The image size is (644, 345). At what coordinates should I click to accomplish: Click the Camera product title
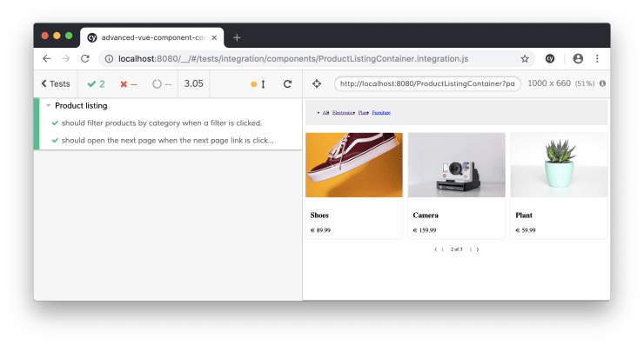pyautogui.click(x=426, y=215)
